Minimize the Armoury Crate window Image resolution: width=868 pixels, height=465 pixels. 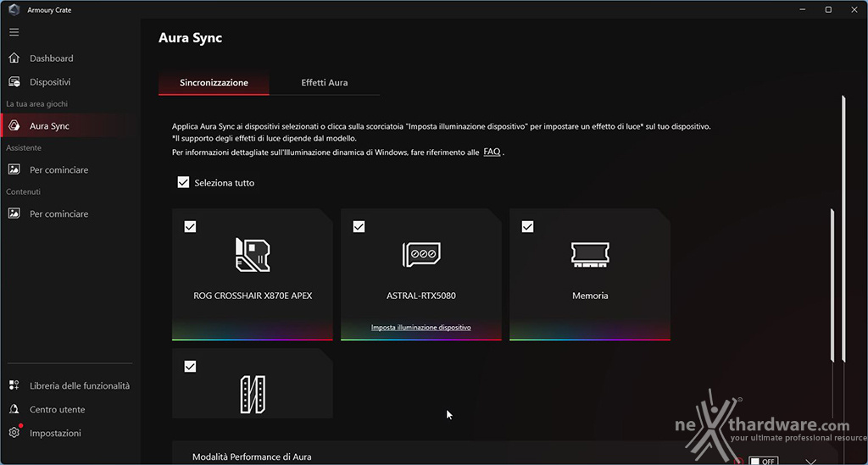802,9
